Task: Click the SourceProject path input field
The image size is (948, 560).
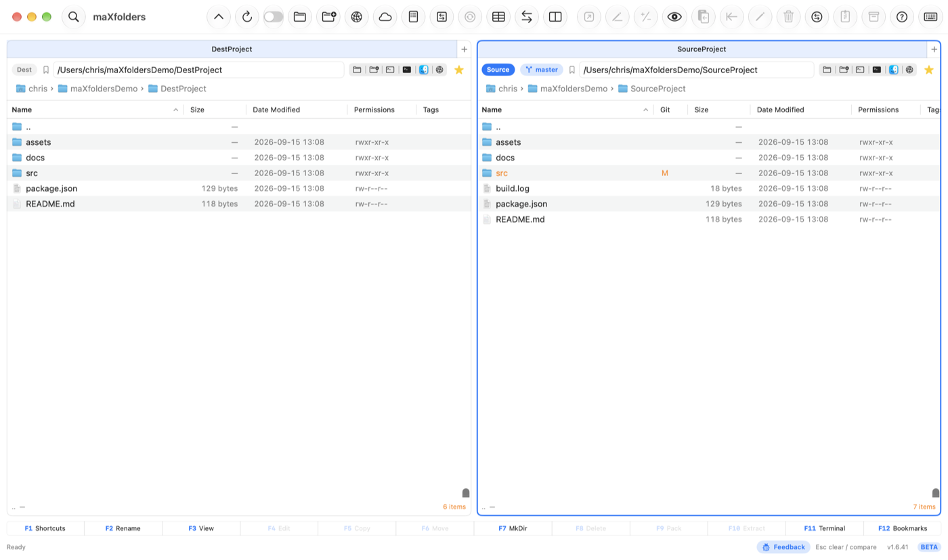Action: 696,70
